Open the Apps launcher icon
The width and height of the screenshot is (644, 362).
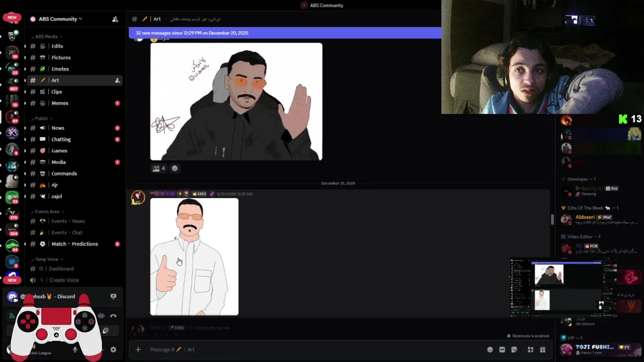click(x=530, y=349)
